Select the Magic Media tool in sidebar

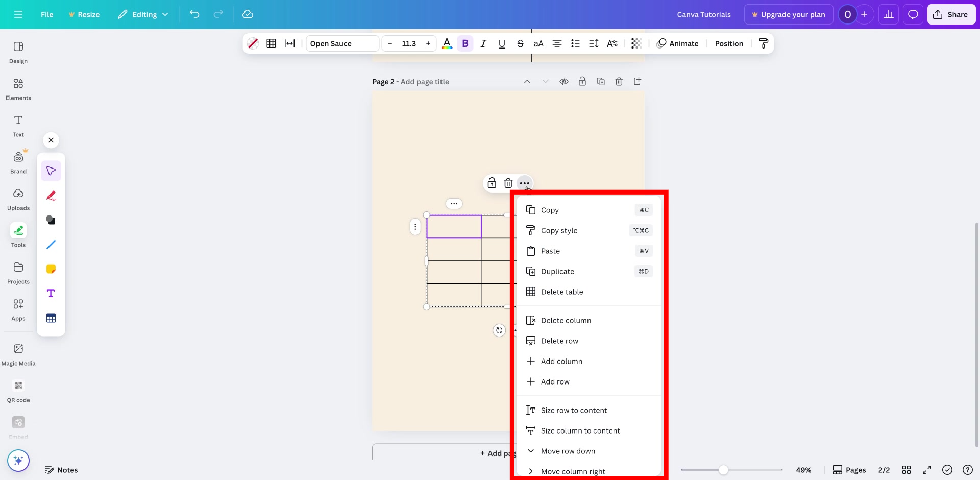point(18,354)
